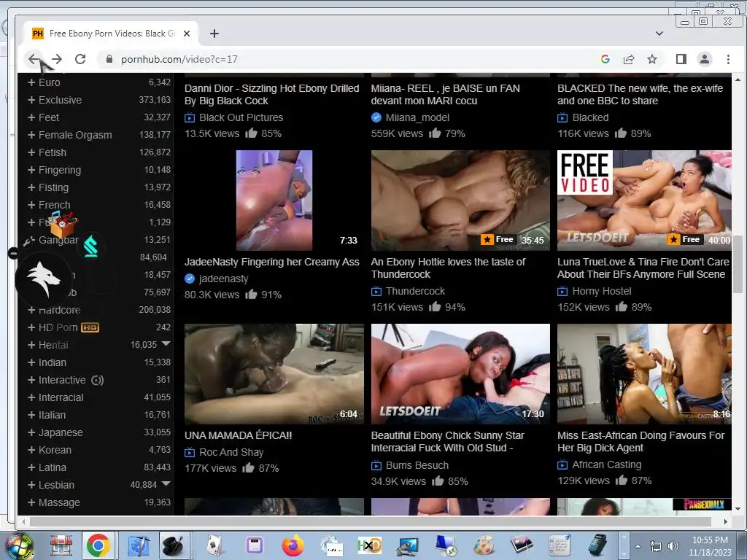The image size is (747, 560).
Task: Open the African Casting channel link
Action: [606, 464]
